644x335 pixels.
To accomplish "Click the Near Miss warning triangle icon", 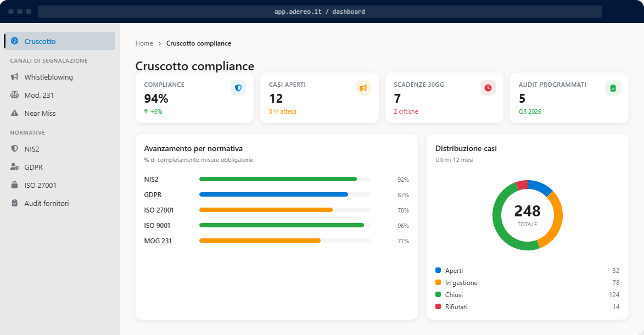I will tap(14, 113).
